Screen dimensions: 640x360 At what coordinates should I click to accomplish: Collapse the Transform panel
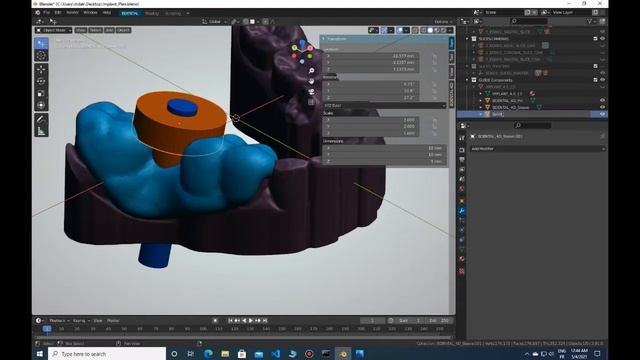point(323,39)
